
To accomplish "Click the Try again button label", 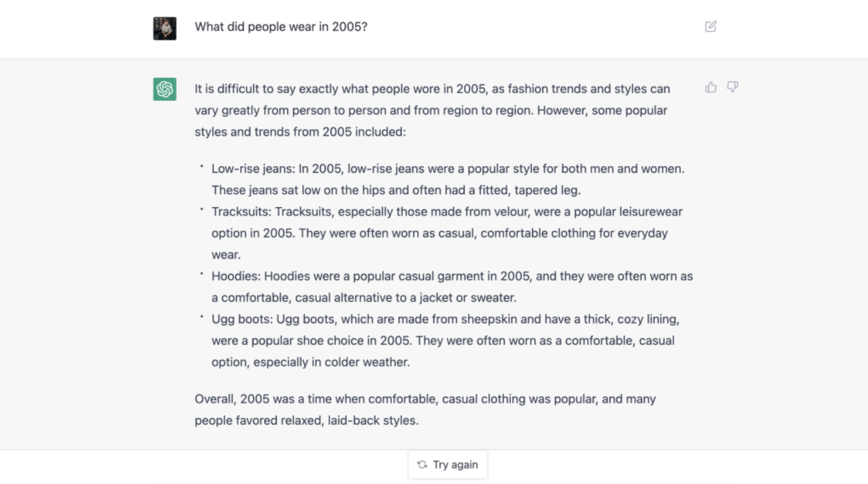I will coord(455,465).
